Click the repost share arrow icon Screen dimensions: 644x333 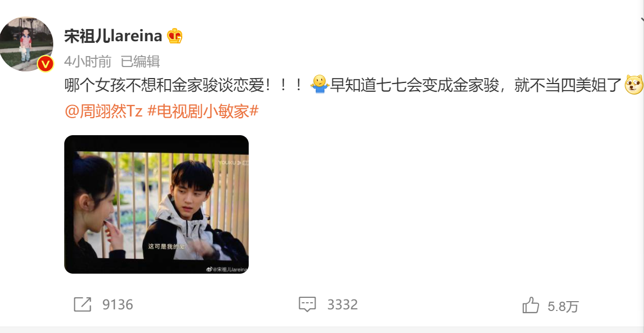(82, 304)
